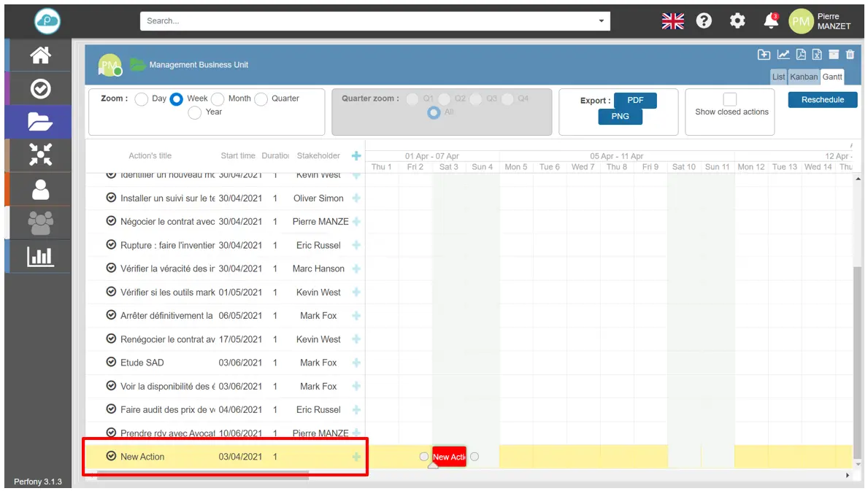
Task: Click the Reschedule button
Action: pyautogui.click(x=822, y=100)
